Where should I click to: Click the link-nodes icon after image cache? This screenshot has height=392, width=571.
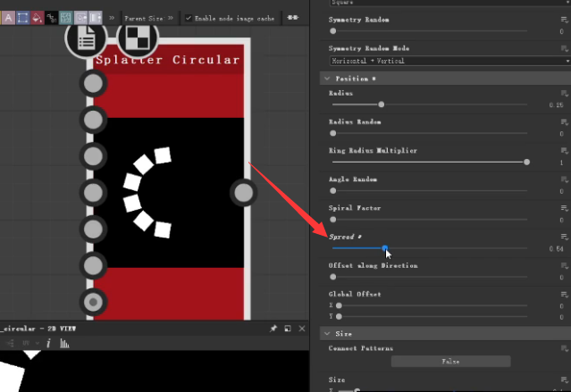click(293, 18)
